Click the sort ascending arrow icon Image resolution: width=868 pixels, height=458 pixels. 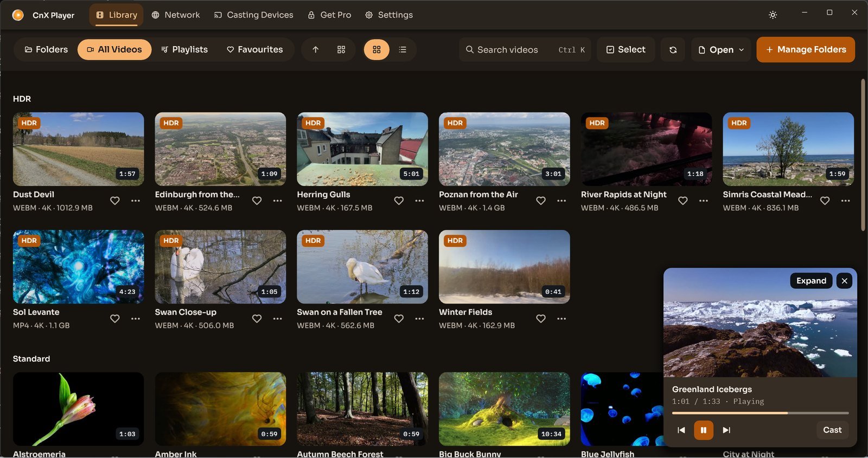point(315,49)
